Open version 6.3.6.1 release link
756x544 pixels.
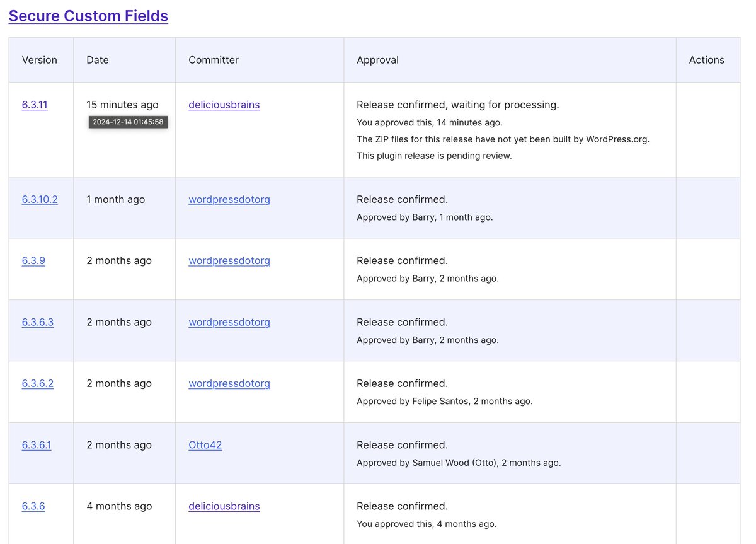point(37,445)
